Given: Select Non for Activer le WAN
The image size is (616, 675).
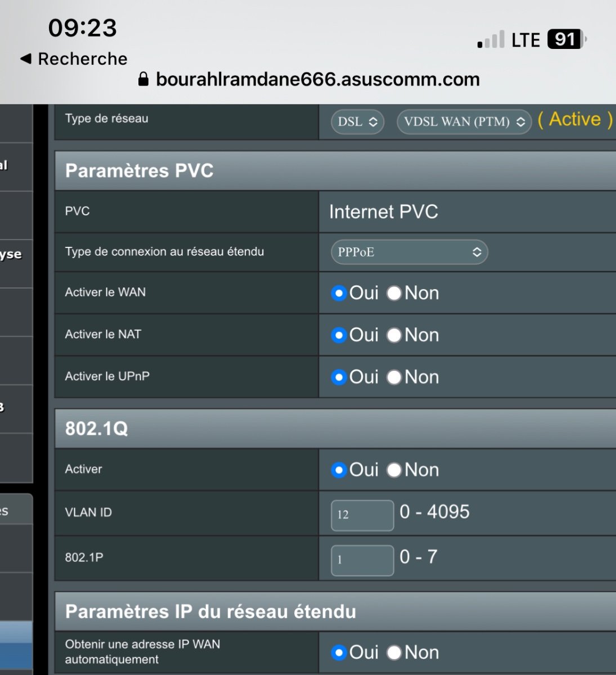Looking at the screenshot, I should [395, 293].
